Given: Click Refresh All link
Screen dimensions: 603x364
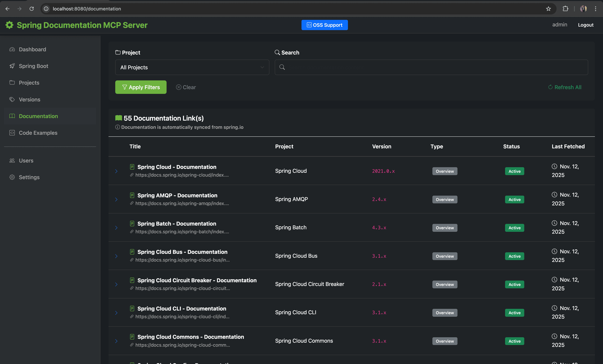Looking at the screenshot, I should (565, 87).
